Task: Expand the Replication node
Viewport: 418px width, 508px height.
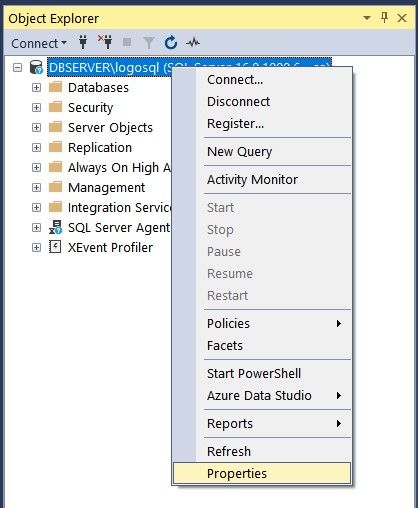Action: click(x=36, y=148)
